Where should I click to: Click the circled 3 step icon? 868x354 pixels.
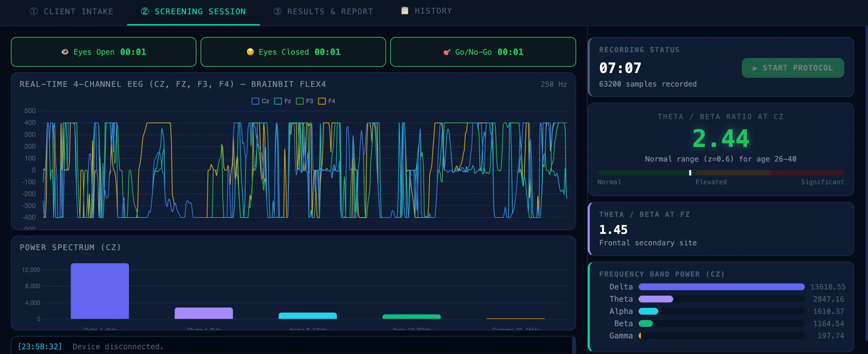click(x=277, y=12)
